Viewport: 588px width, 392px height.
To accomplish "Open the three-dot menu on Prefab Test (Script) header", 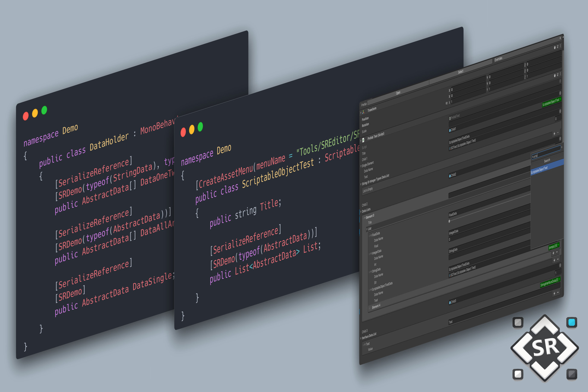I will pos(560,74).
